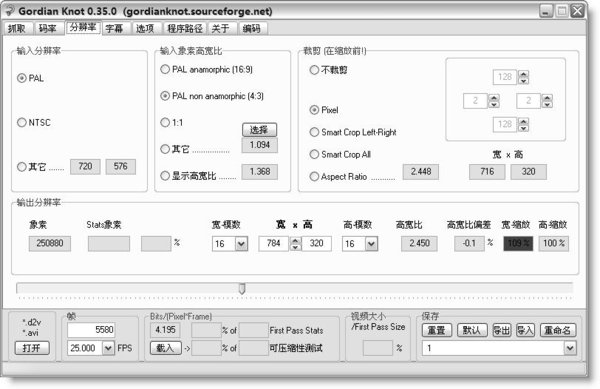Viewport: 600px width, 389px height.
Task: Click the frame count field 5580
Action: [91, 330]
